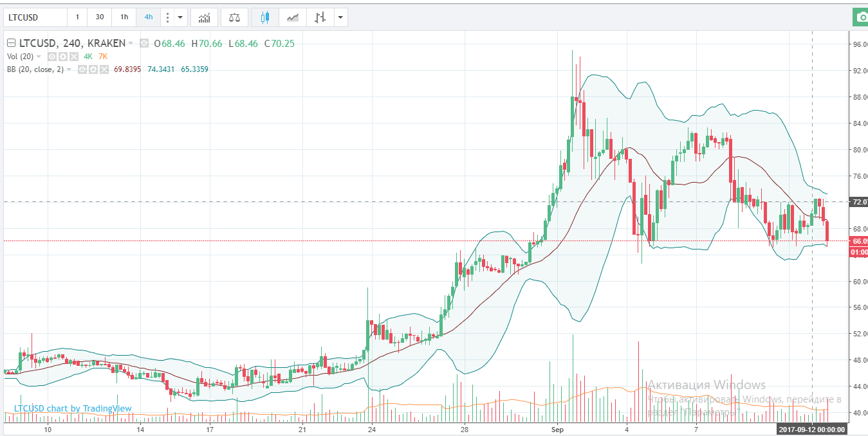This screenshot has width=868, height=436.
Task: Take a snapshot with the camera icon
Action: point(860,17)
